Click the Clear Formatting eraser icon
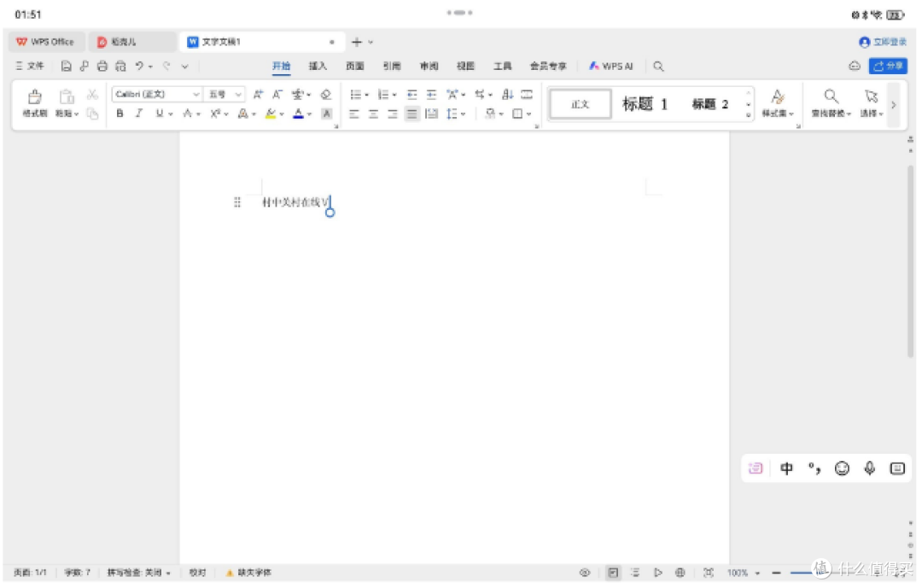This screenshot has width=922, height=588. click(x=326, y=94)
